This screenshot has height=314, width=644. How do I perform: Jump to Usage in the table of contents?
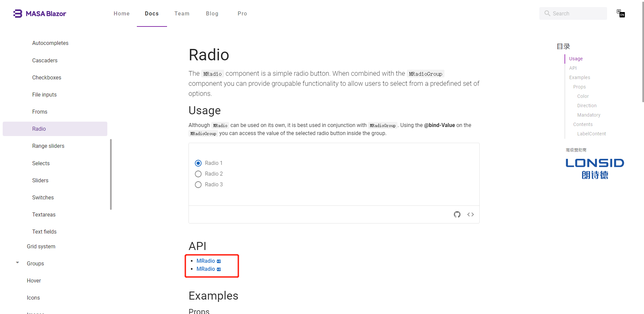(x=576, y=59)
